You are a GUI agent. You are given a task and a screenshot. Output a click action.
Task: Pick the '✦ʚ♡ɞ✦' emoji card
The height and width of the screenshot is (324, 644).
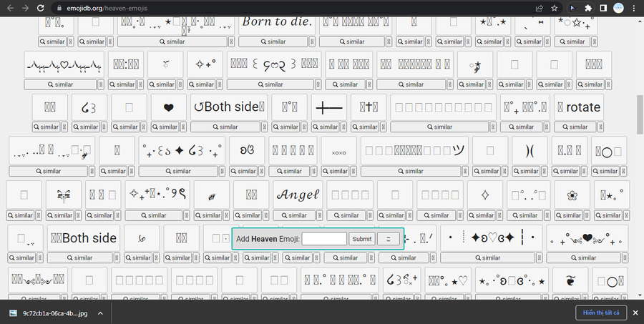pyautogui.click(x=492, y=237)
